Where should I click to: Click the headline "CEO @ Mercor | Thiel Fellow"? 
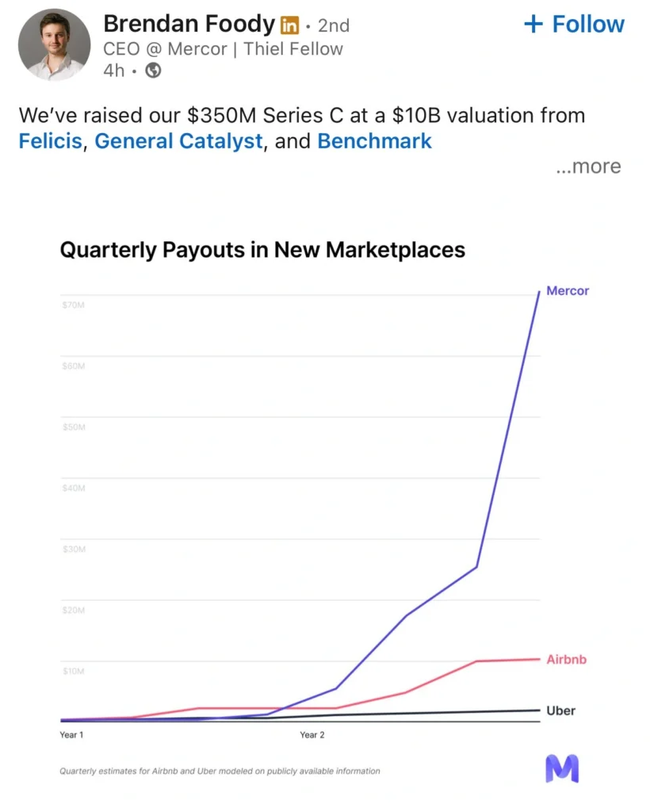(x=223, y=48)
